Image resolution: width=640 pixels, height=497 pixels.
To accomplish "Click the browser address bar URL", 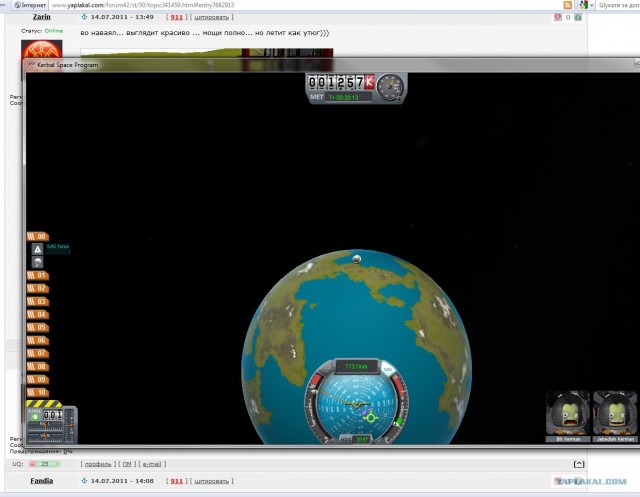I will 143,5.
